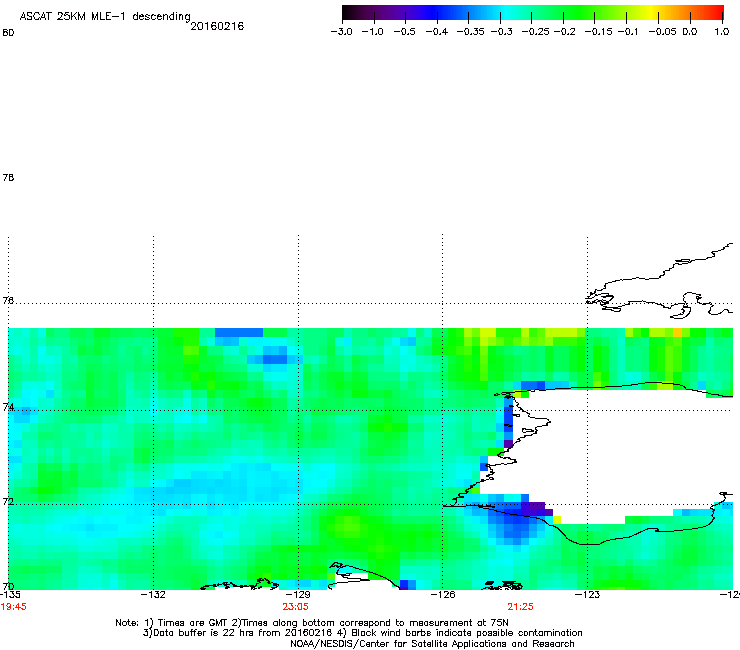Click the '-1.0' color scale label

tap(372, 32)
